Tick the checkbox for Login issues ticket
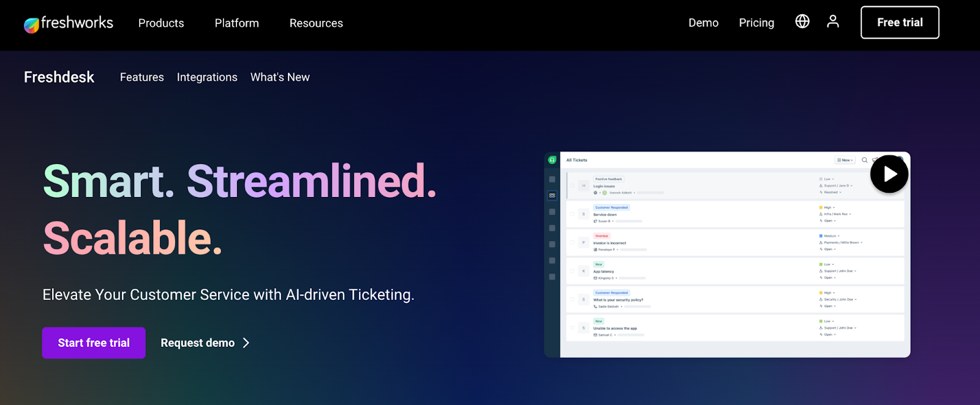This screenshot has height=405, width=980. [572, 185]
